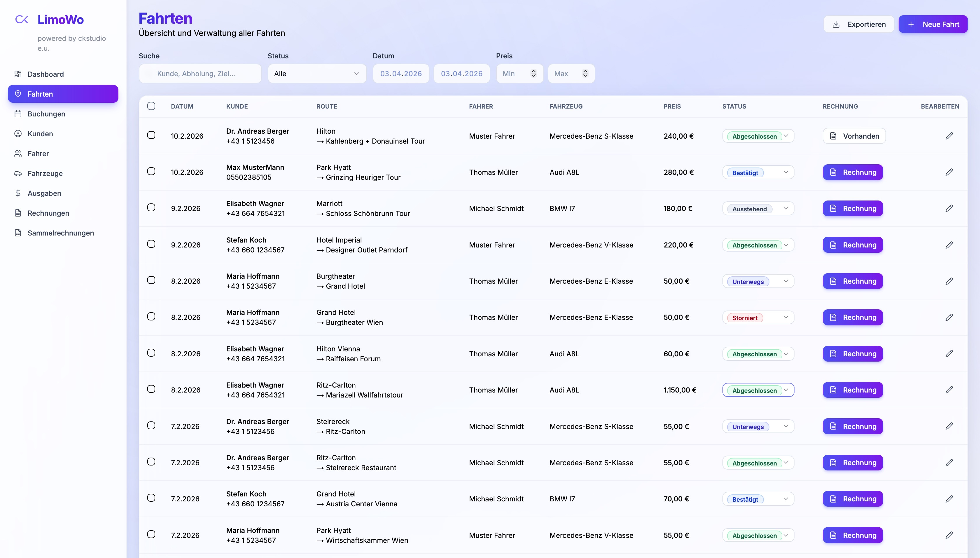Create Rechnung for Wirtschaftskammer Wien ride
980x558 pixels.
pos(853,535)
